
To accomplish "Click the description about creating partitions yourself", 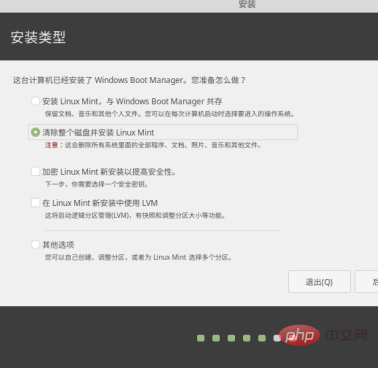I will (x=139, y=257).
